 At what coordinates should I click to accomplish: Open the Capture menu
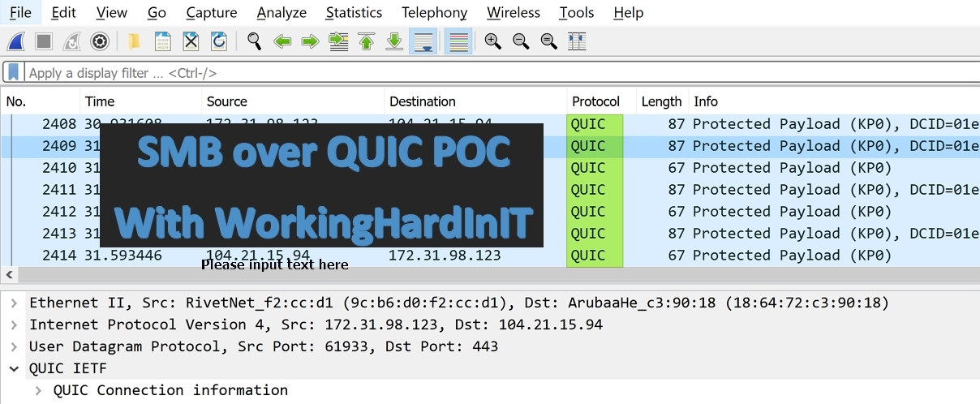[x=212, y=12]
